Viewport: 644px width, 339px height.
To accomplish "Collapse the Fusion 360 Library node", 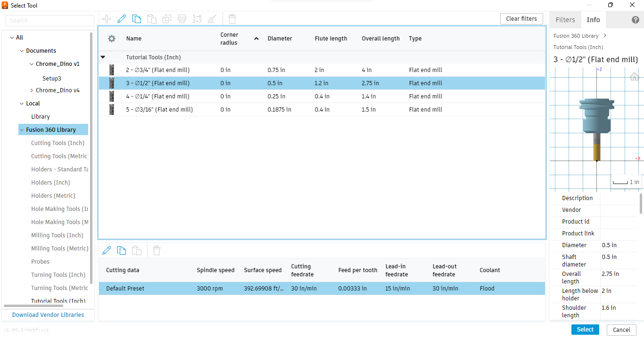I will point(22,130).
